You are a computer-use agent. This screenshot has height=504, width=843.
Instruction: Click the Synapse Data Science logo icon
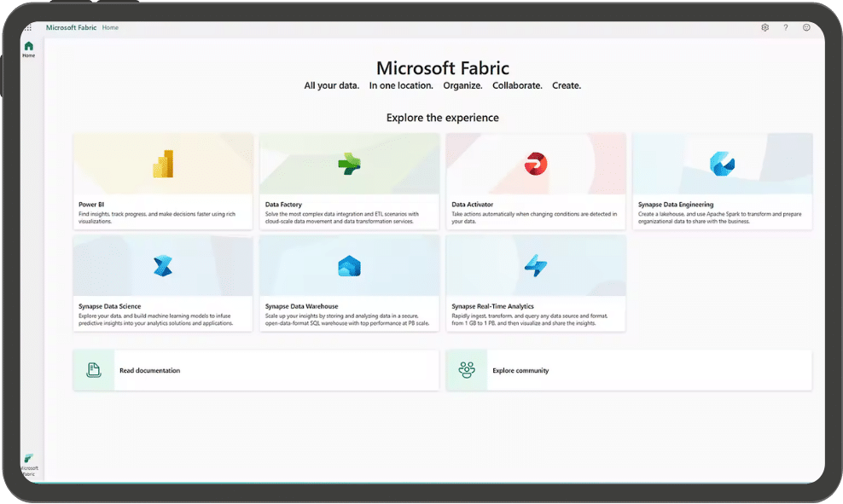[x=163, y=266]
